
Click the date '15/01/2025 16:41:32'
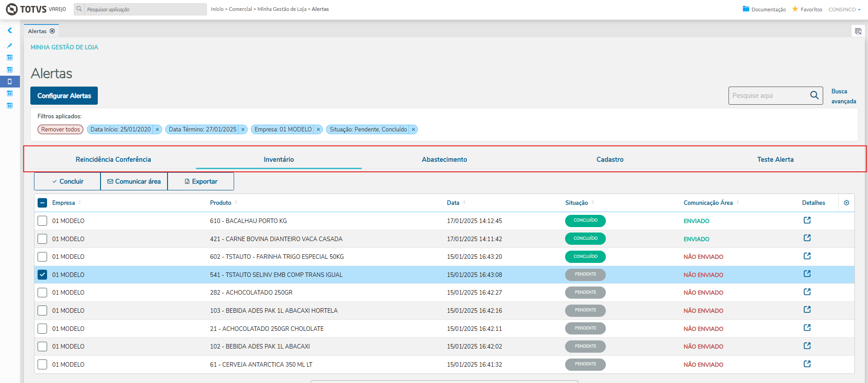[475, 364]
